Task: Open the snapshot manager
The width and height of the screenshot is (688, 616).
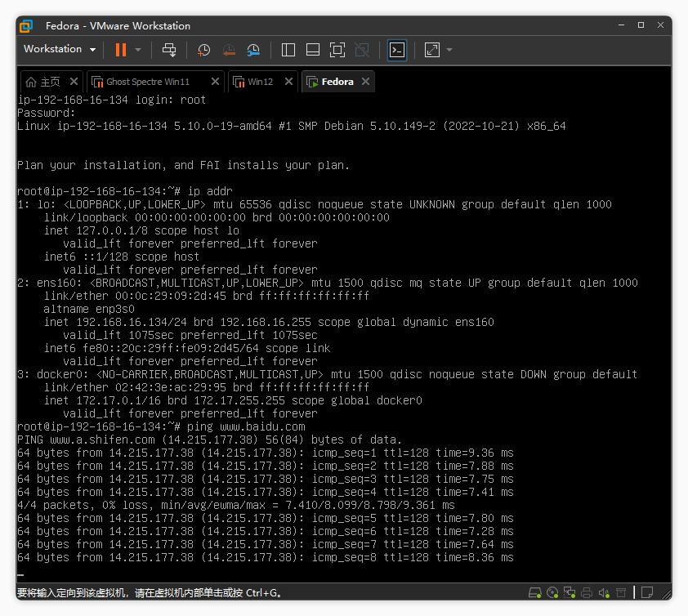Action: click(253, 50)
